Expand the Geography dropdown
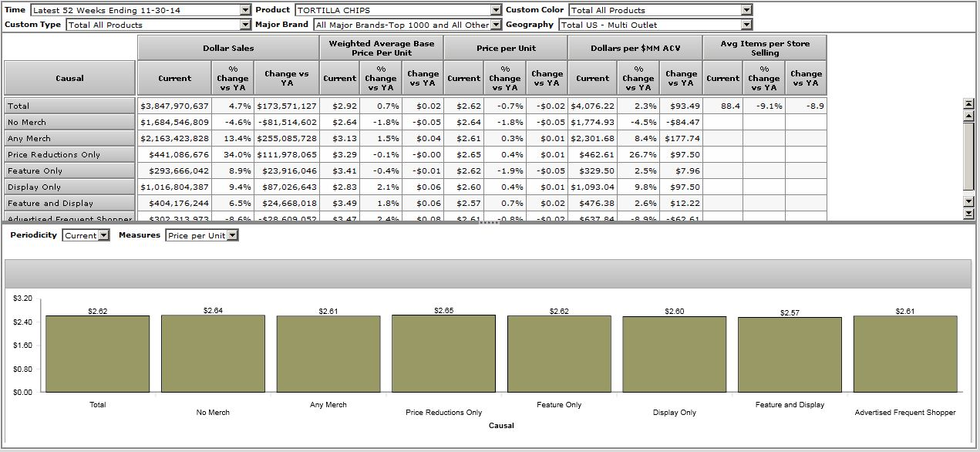 coord(746,25)
